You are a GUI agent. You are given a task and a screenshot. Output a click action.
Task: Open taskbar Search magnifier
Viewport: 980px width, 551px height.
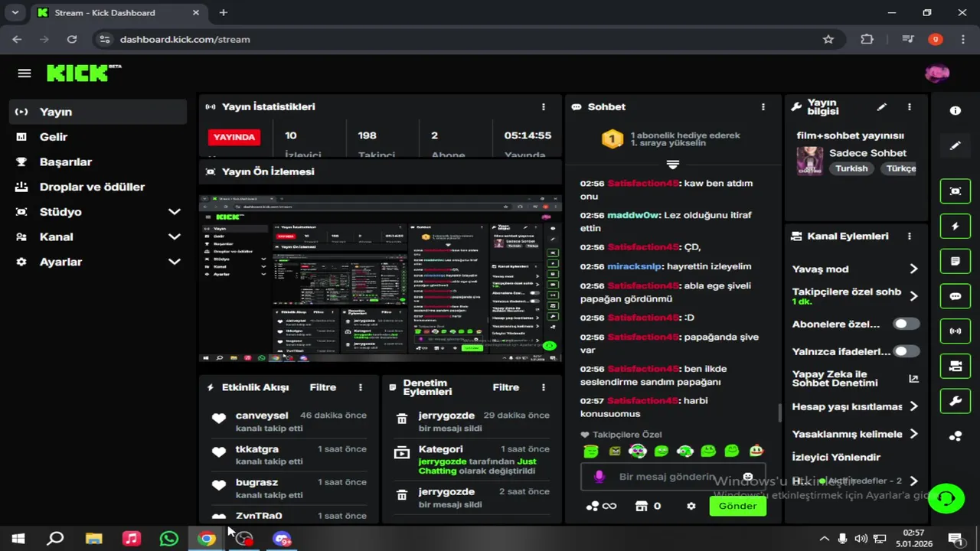tap(55, 539)
